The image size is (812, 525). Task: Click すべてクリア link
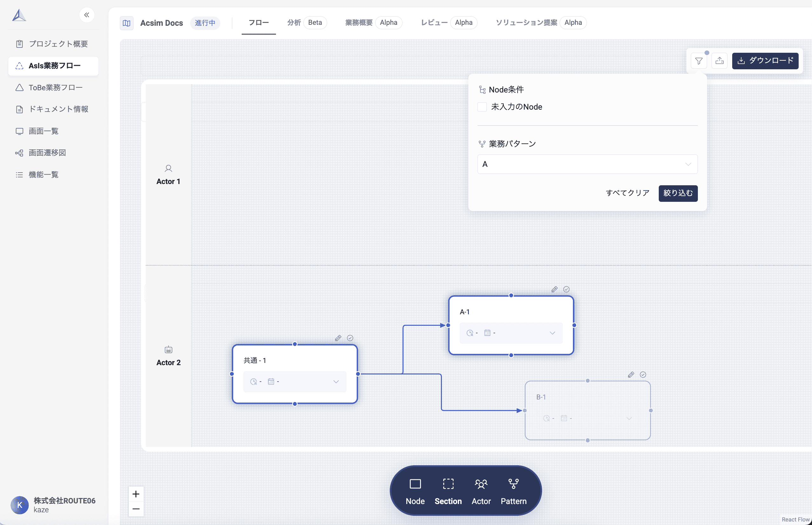pos(628,193)
